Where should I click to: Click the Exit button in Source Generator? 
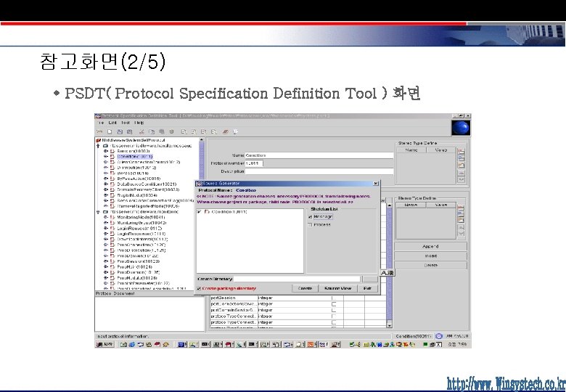click(367, 289)
